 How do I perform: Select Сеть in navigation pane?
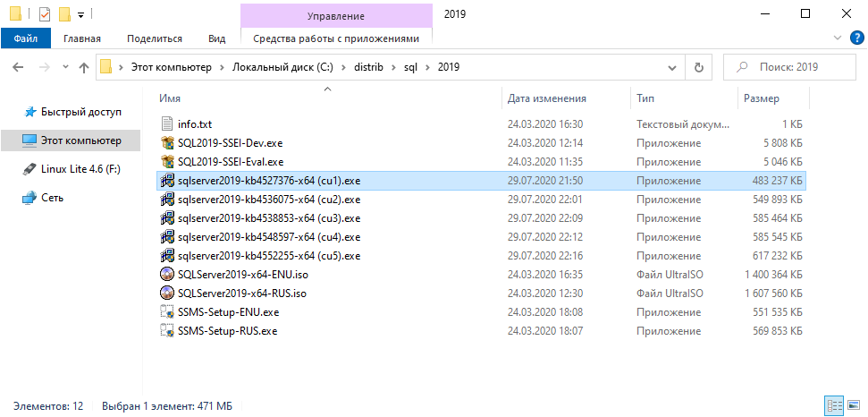52,198
